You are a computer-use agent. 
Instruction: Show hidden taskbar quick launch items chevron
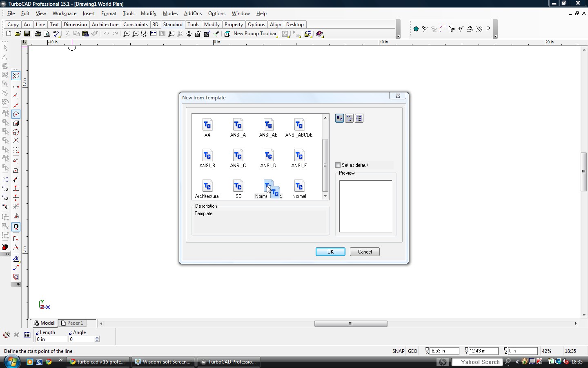coord(61,360)
